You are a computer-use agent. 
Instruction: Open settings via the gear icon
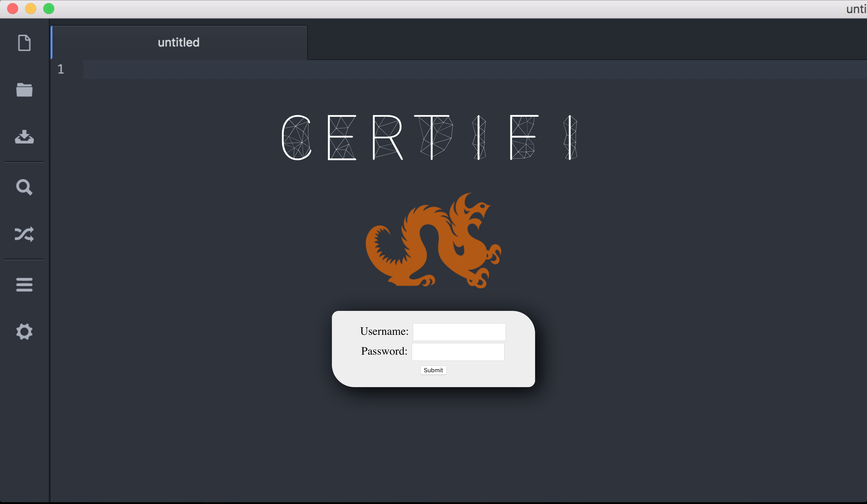tap(24, 332)
